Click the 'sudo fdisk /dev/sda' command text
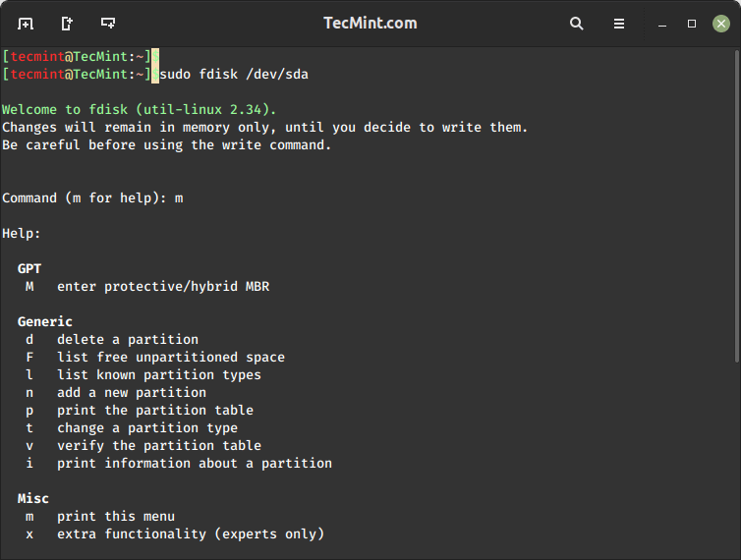The image size is (741, 560). [234, 75]
